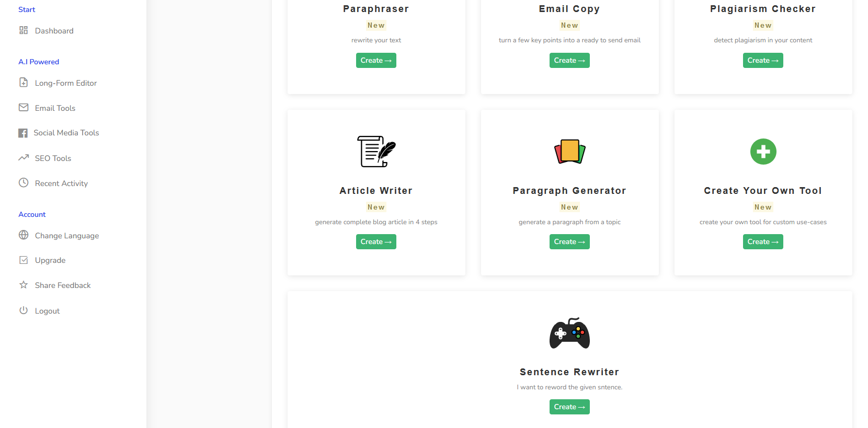Image resolution: width=868 pixels, height=428 pixels.
Task: Click the Sentence Rewriter gamepad icon
Action: click(569, 333)
